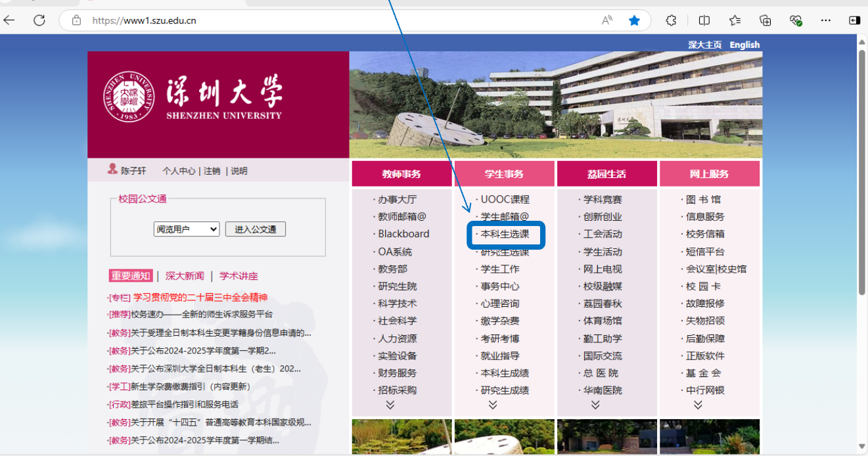Open 校务信箱 link
The height and width of the screenshot is (456, 868).
pos(705,234)
